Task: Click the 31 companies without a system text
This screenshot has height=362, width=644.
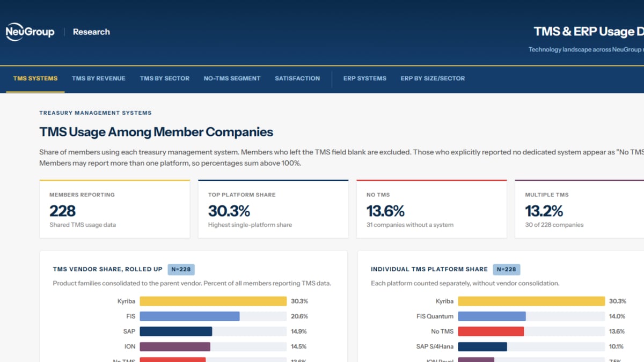Action: coord(410,225)
